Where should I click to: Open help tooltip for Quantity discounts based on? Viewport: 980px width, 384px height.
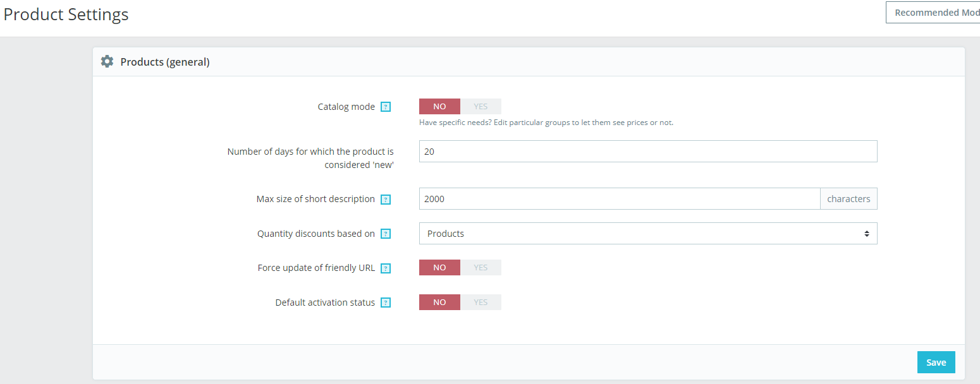[386, 234]
